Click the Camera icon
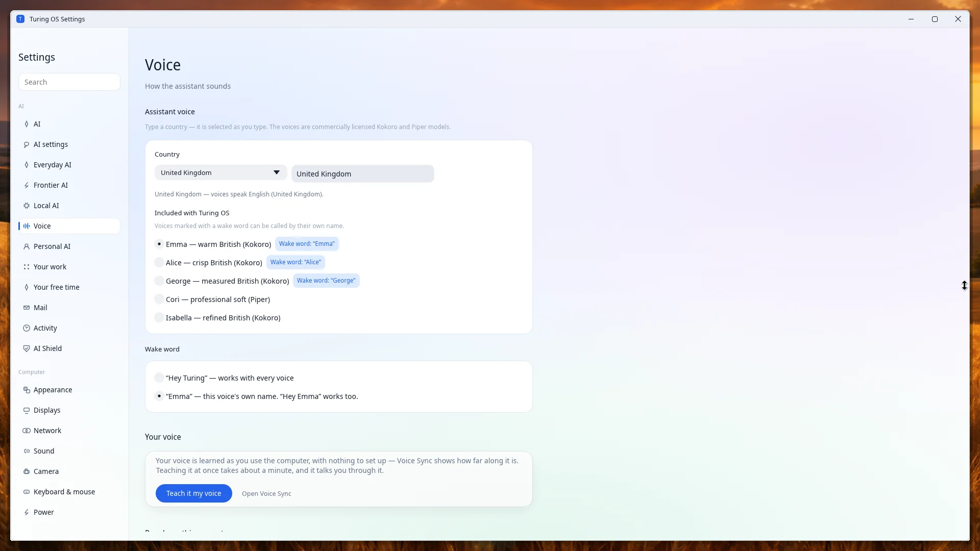This screenshot has width=980, height=551. [27, 471]
